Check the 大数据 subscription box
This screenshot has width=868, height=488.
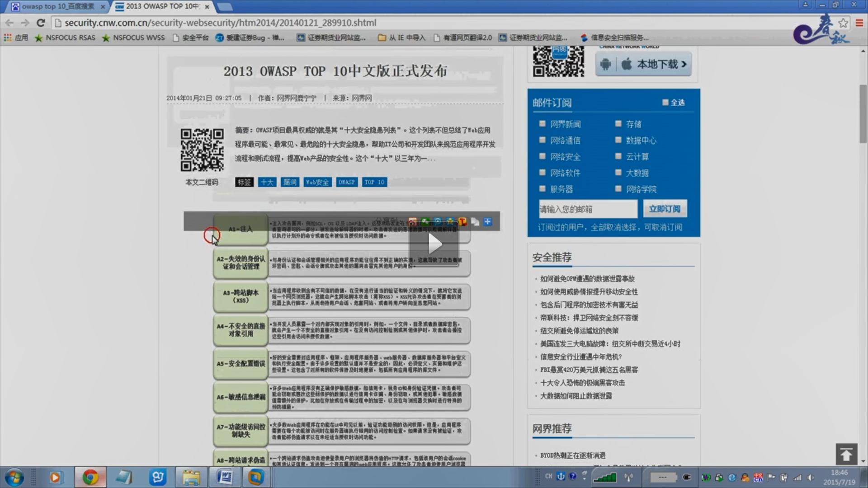click(618, 172)
